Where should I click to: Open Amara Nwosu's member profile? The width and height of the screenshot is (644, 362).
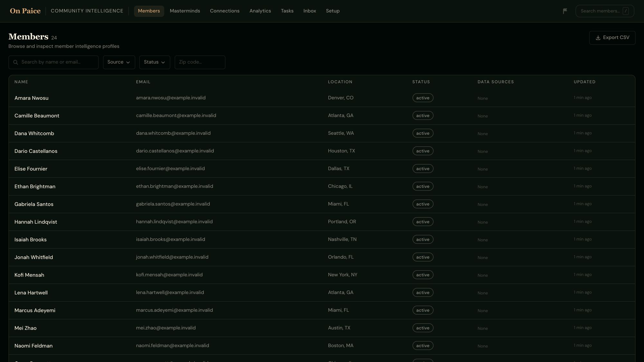pos(32,98)
